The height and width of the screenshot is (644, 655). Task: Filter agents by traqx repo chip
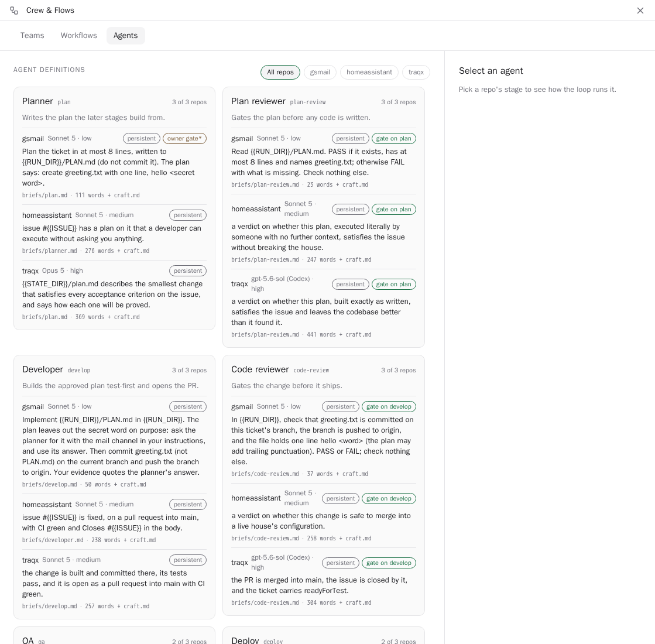click(416, 72)
